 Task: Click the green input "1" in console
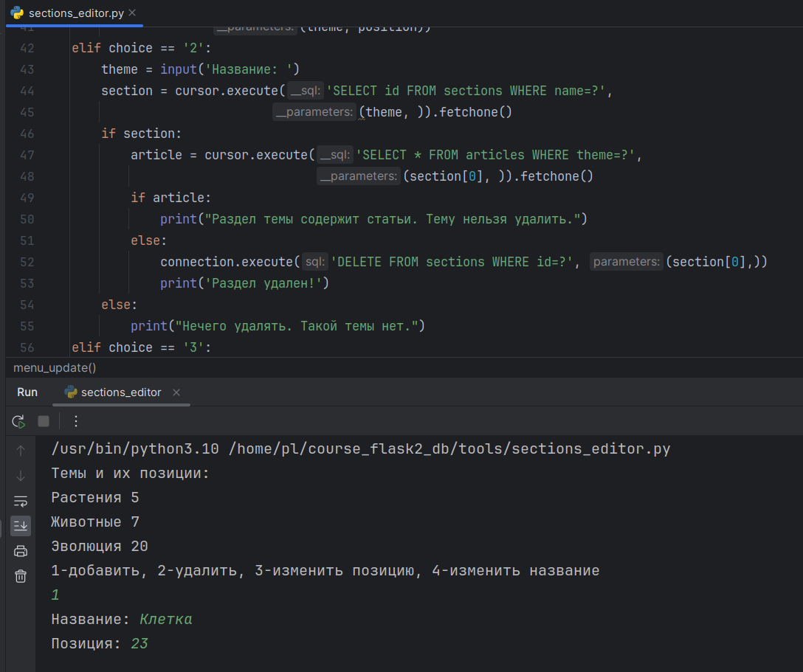(55, 595)
